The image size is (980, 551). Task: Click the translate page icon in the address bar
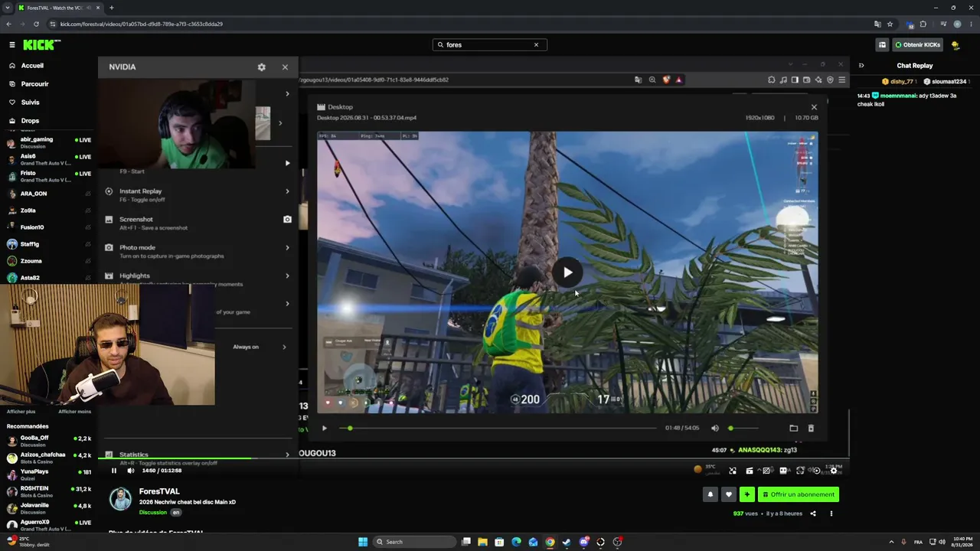[877, 24]
